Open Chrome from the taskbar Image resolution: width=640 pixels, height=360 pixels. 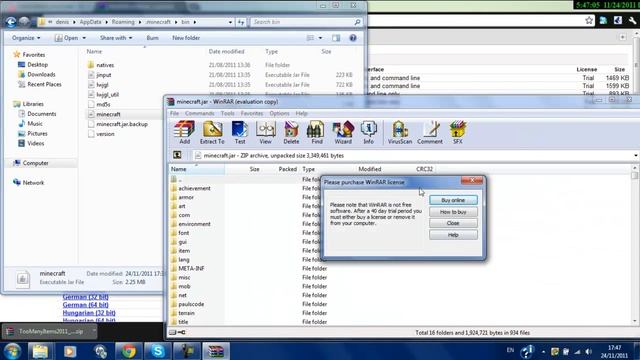pyautogui.click(x=129, y=351)
